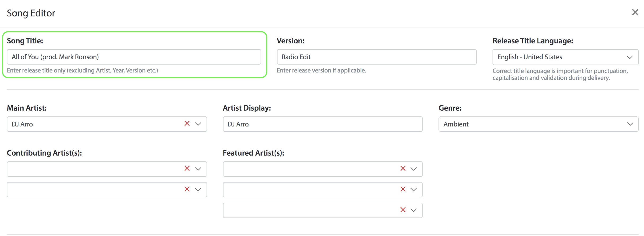Open the second Contributing Artist dropdown arrow
644x236 pixels.
point(198,189)
